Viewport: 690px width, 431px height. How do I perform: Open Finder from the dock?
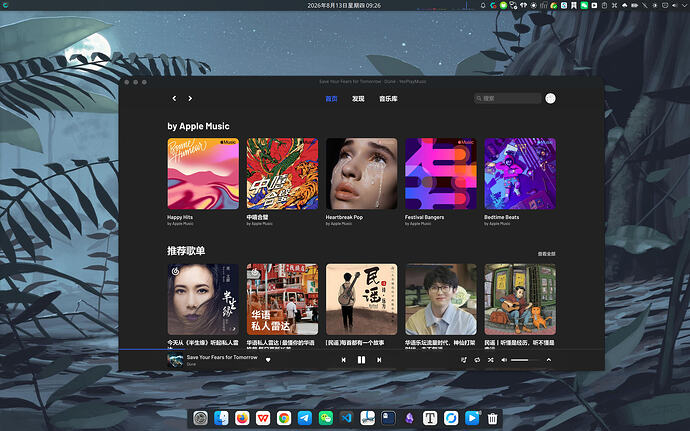pos(221,418)
